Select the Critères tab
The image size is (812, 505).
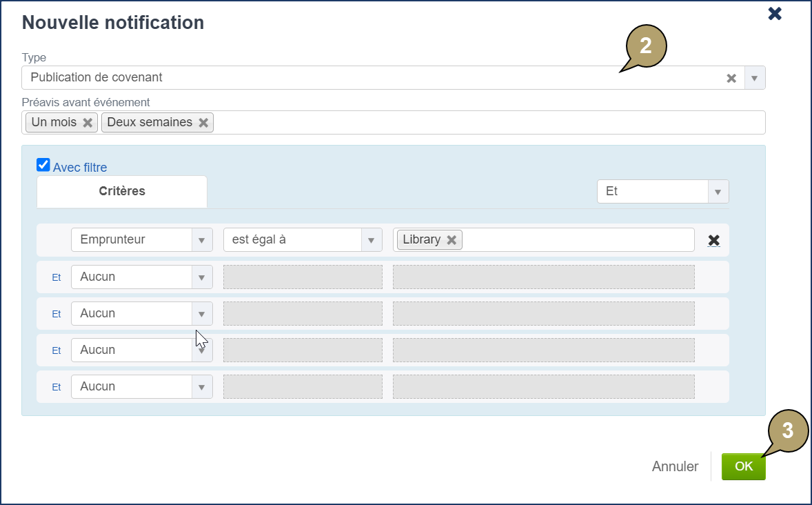[x=122, y=192]
